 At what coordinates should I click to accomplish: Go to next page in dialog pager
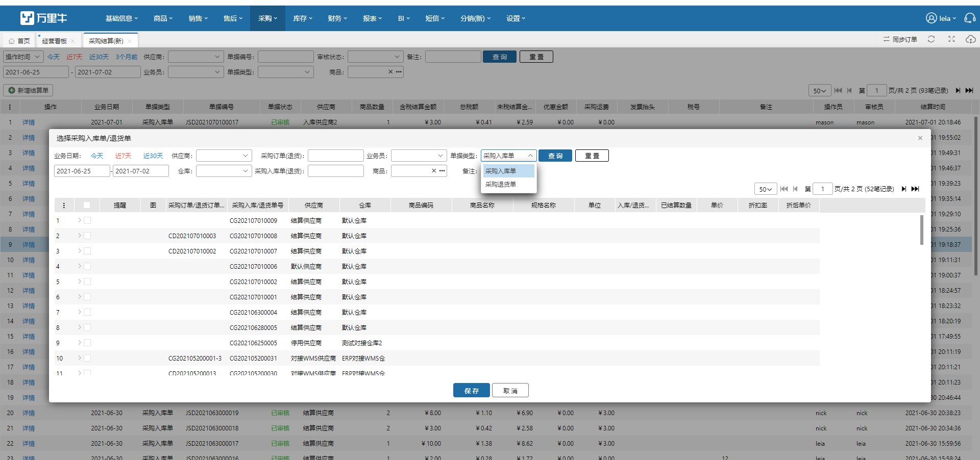tap(903, 189)
